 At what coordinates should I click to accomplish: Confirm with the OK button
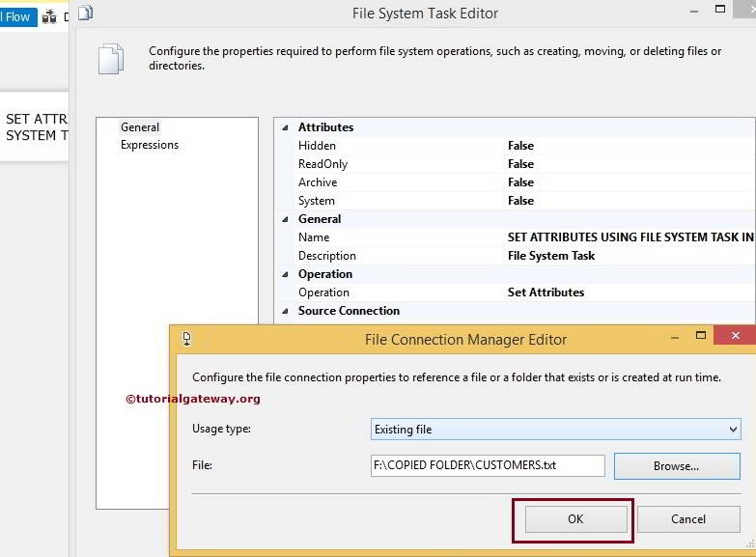coord(575,518)
